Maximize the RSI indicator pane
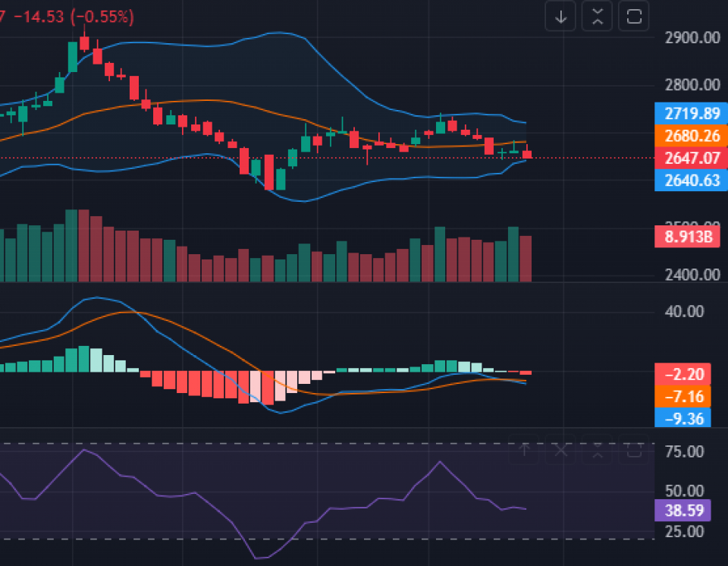 634,450
